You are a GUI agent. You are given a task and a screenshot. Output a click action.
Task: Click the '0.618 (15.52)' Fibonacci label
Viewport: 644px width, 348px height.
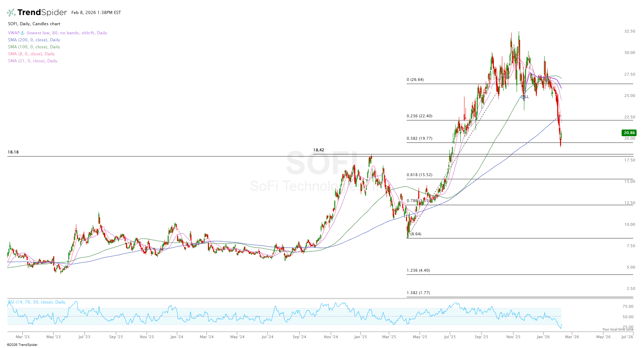[419, 175]
